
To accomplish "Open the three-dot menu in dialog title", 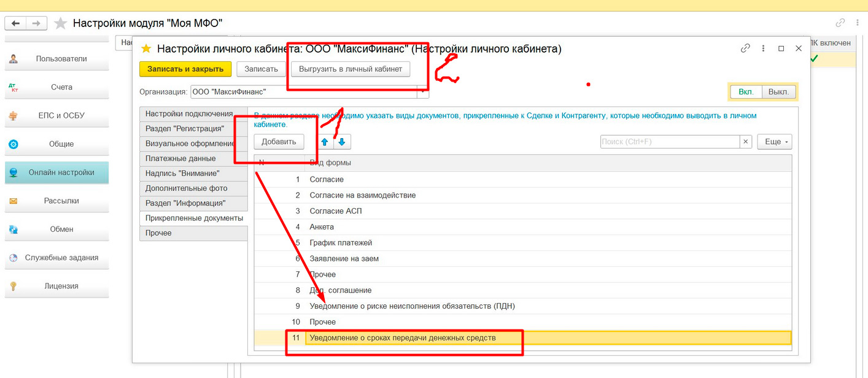I will coord(763,48).
